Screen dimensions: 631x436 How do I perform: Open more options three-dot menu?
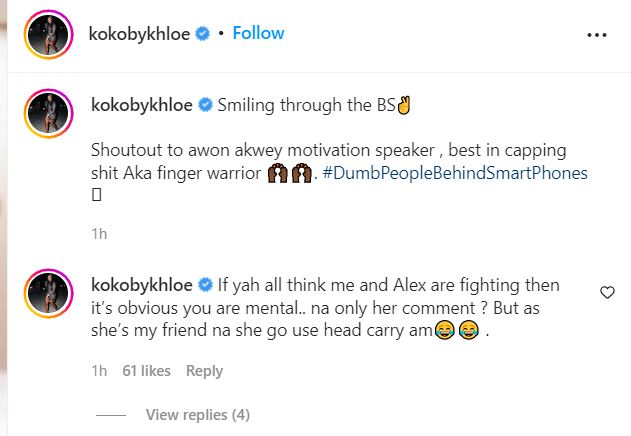pos(597,34)
